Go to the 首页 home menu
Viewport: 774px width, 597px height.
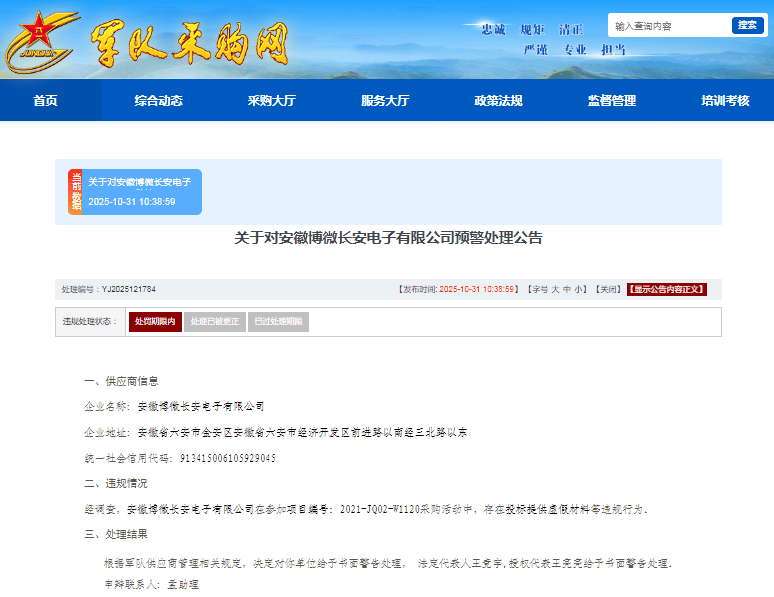pos(45,100)
